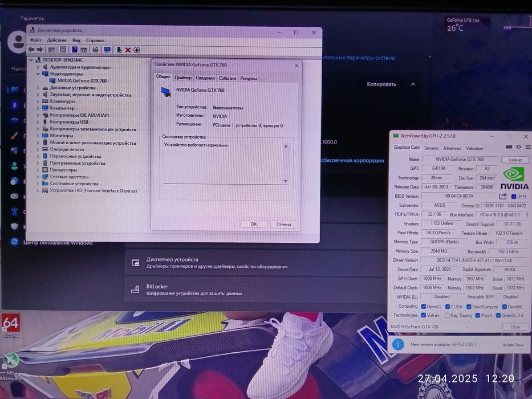Click the BitLocker lock icon in settings list
The width and height of the screenshot is (532, 399).
click(x=135, y=289)
